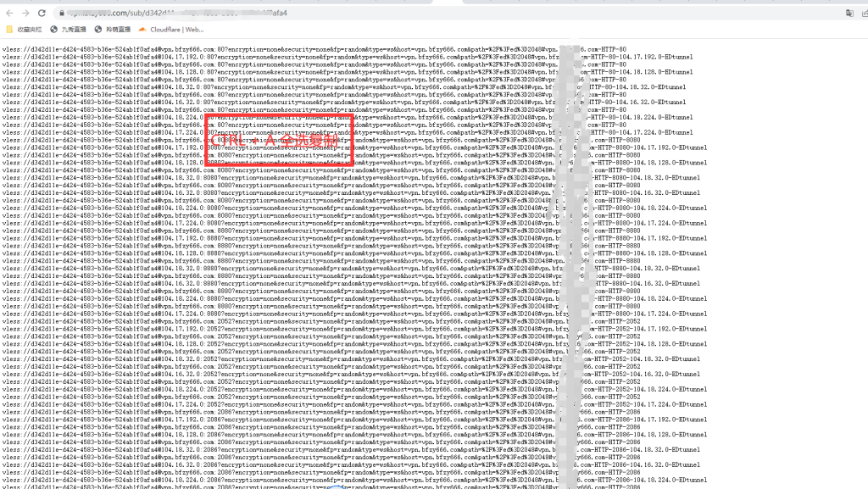The width and height of the screenshot is (868, 489).
Task: Reload the current page
Action: (42, 14)
